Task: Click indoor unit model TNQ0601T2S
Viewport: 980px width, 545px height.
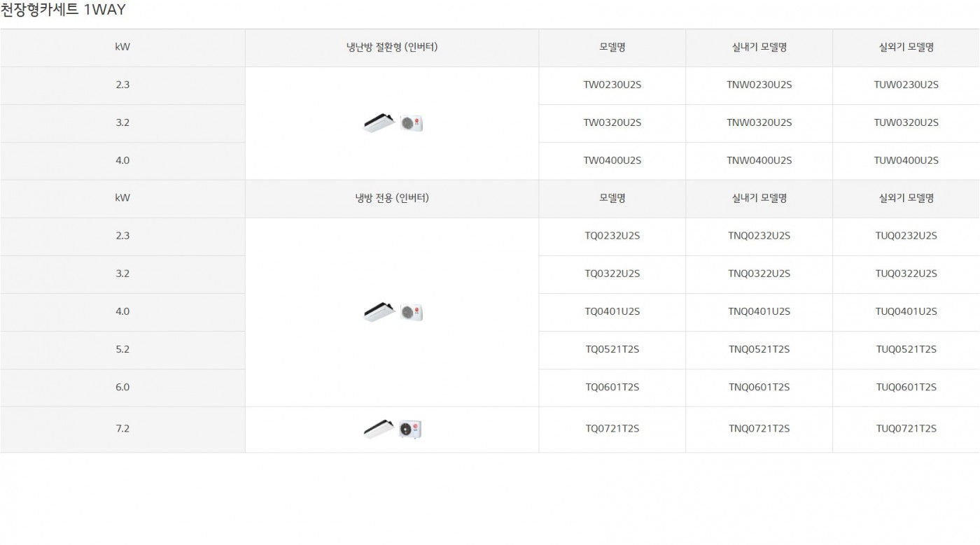Action: (x=759, y=387)
